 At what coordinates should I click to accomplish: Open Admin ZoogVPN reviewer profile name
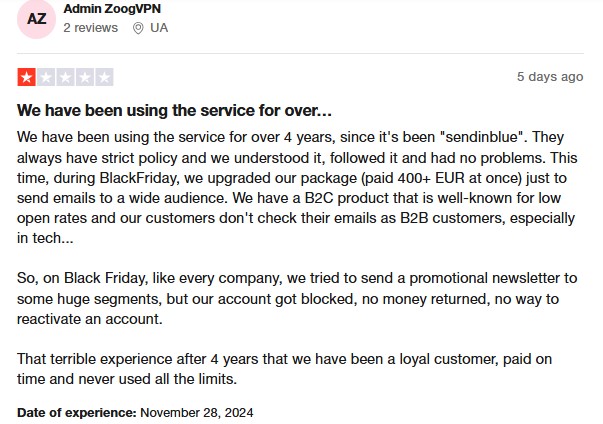[x=112, y=8]
